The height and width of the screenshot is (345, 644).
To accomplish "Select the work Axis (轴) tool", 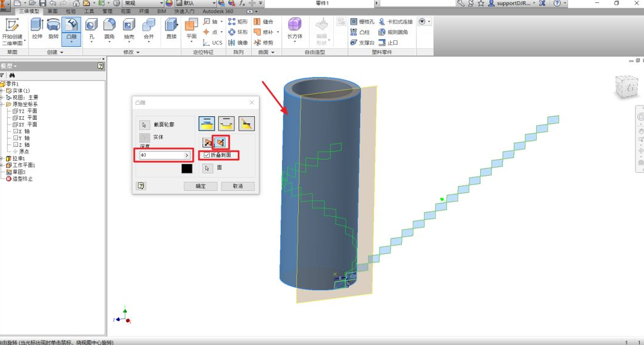I will coord(212,21).
